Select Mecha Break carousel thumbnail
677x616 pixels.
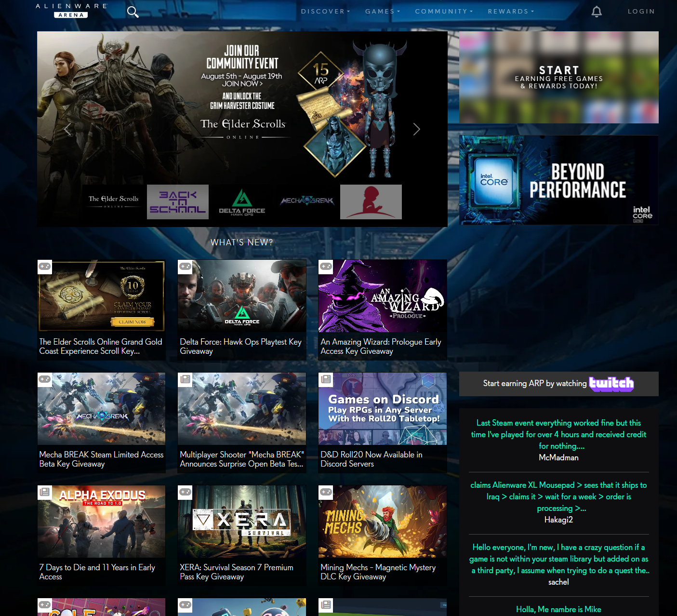(x=306, y=202)
